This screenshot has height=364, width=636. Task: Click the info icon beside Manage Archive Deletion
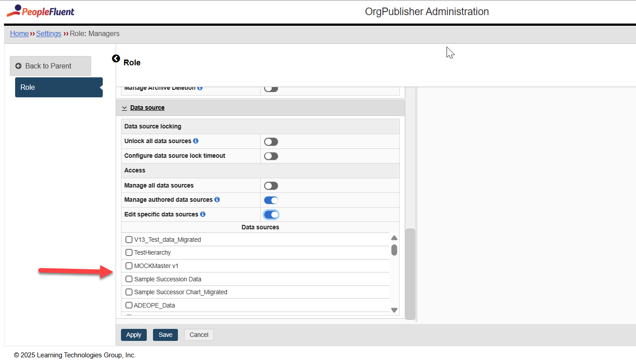pyautogui.click(x=200, y=88)
